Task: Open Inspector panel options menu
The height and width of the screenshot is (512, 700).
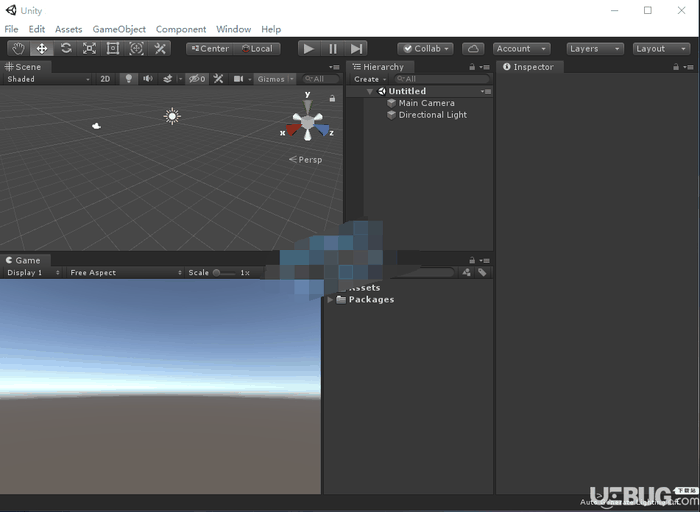Action: tap(689, 67)
